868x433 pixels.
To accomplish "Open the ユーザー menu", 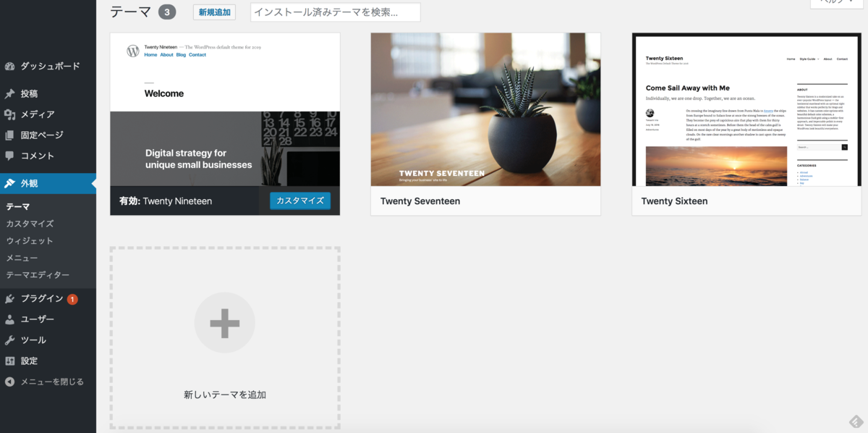I will pyautogui.click(x=48, y=319).
